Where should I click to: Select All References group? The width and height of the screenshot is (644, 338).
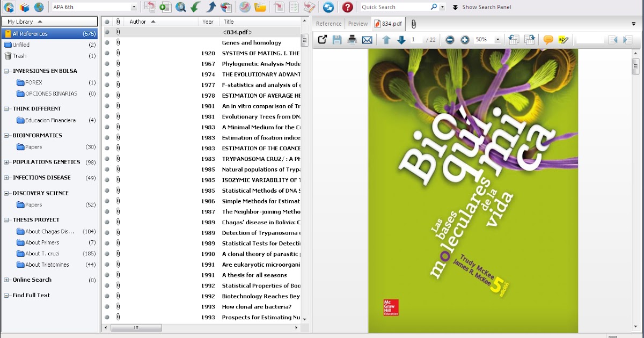coord(50,34)
